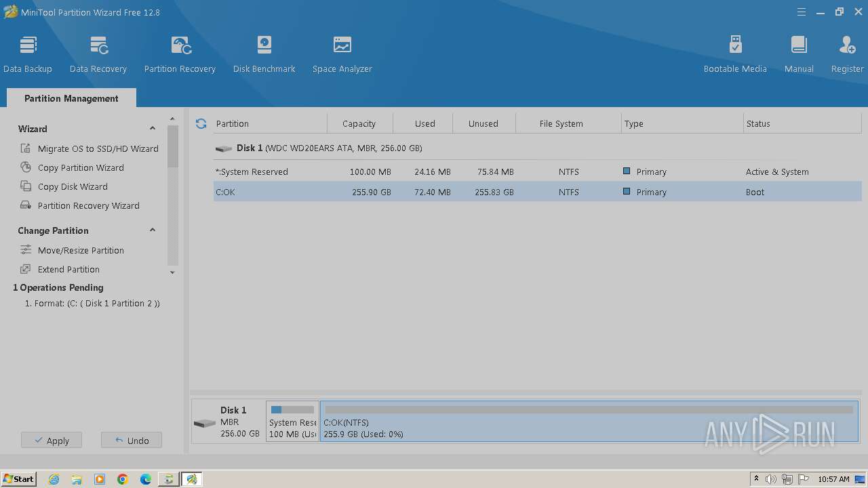This screenshot has width=868, height=488.
Task: Select Migrate OS to SSD/HD Wizard
Action: click(90, 148)
